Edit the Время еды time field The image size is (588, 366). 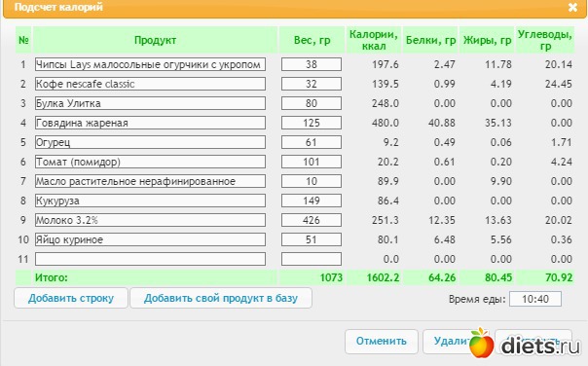pos(535,299)
